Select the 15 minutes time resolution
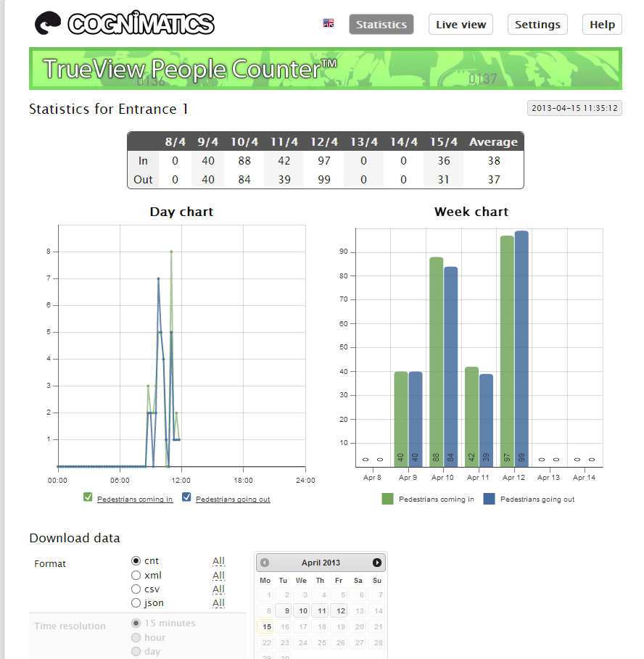This screenshot has width=644, height=659. (x=136, y=623)
